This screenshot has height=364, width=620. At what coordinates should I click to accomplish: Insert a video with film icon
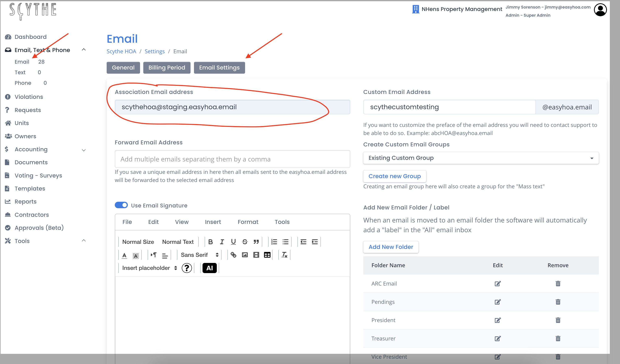(256, 255)
